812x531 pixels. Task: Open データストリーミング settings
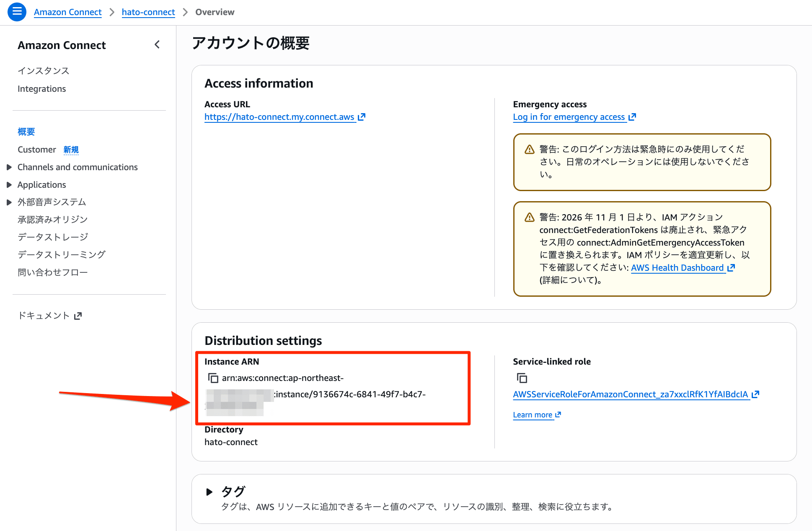[62, 255]
